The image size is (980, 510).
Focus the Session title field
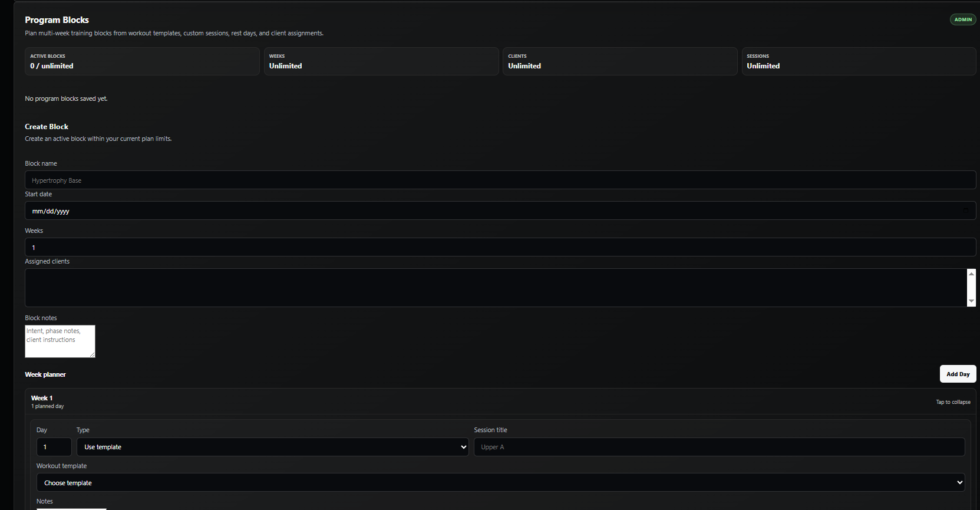719,447
